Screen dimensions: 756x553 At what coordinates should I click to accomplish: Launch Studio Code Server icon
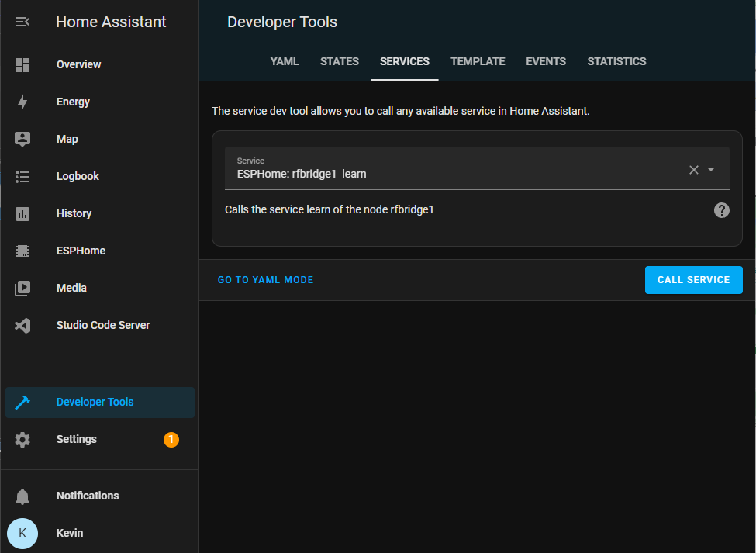pos(22,326)
